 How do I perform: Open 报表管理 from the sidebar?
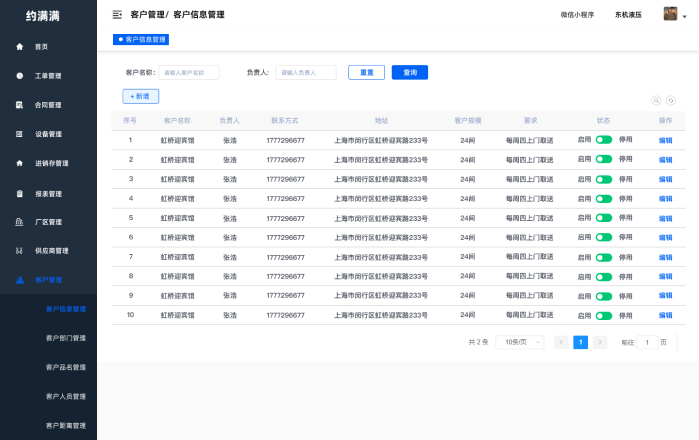point(47,193)
